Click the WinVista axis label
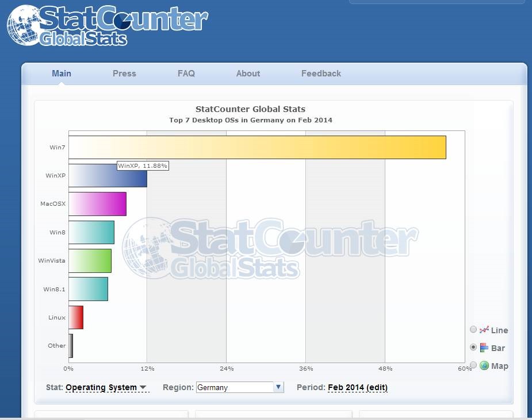 coord(52,261)
